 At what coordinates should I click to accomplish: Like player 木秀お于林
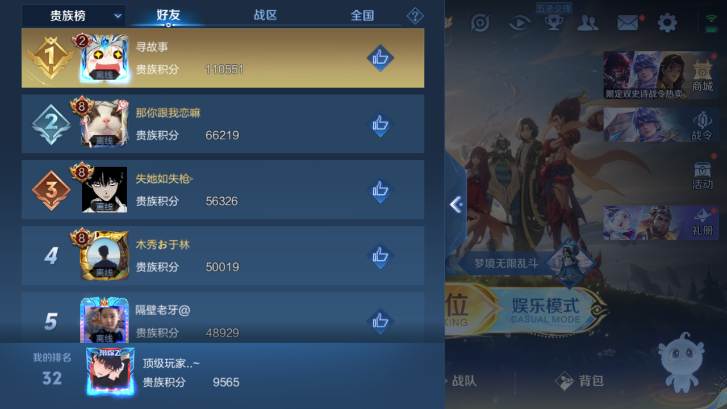point(380,256)
